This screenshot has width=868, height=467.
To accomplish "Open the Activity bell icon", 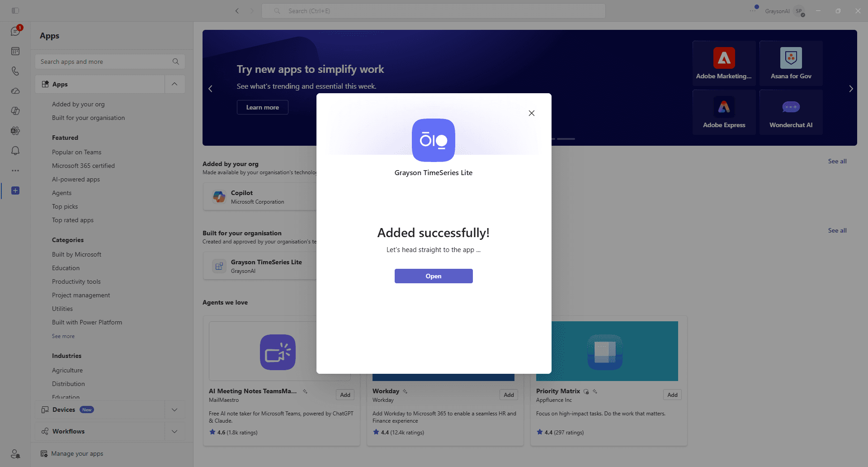I will coord(15,151).
